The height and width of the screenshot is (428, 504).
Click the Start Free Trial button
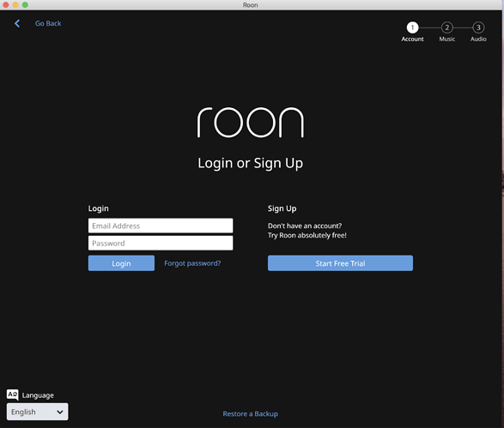pyautogui.click(x=340, y=263)
